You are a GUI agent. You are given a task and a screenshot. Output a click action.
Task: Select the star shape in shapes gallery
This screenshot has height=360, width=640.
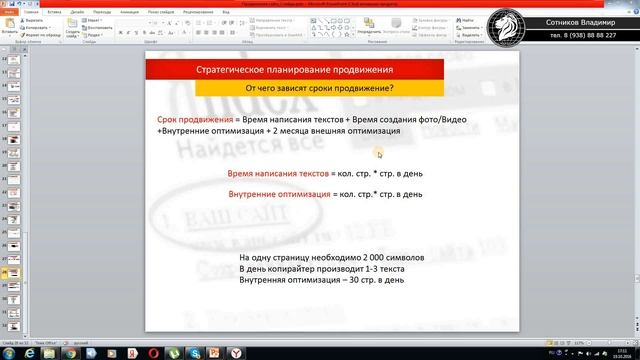(347, 35)
